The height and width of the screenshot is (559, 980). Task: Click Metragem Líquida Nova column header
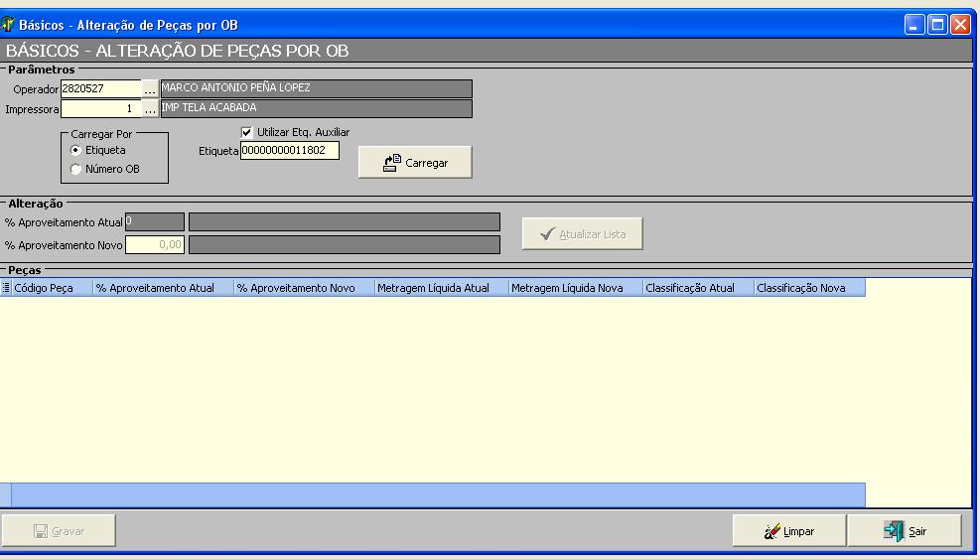tap(575, 288)
